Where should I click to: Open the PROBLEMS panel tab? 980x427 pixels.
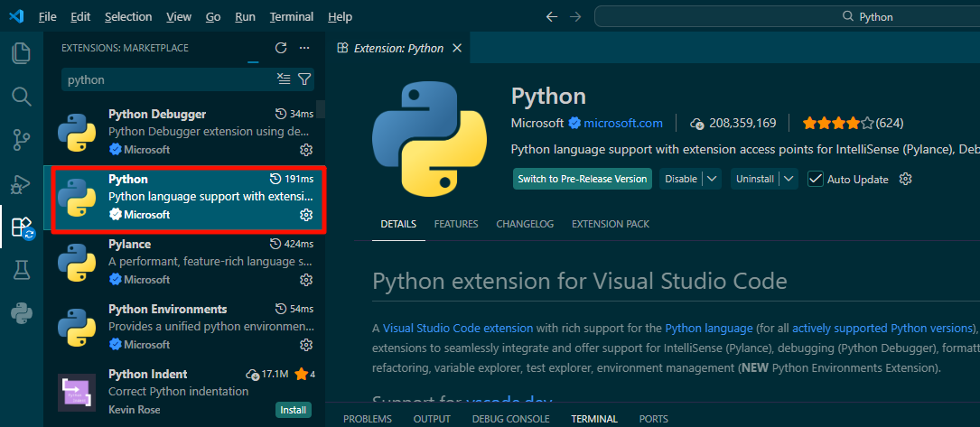click(368, 419)
